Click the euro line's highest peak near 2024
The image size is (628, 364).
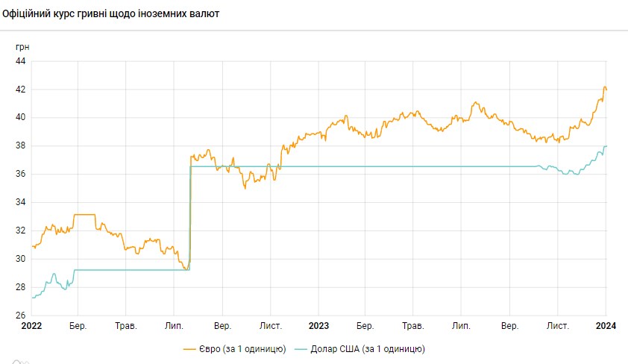(x=604, y=87)
